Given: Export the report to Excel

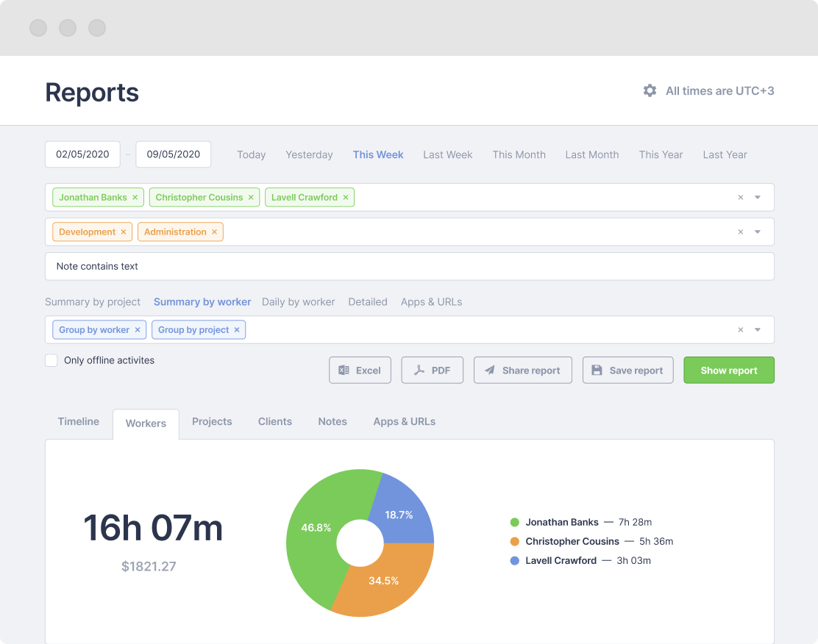Looking at the screenshot, I should [360, 370].
